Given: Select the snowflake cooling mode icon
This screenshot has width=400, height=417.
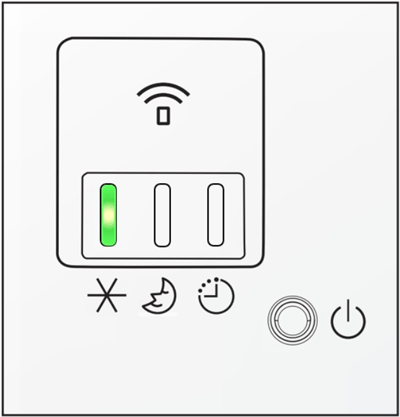Looking at the screenshot, I should [x=107, y=295].
